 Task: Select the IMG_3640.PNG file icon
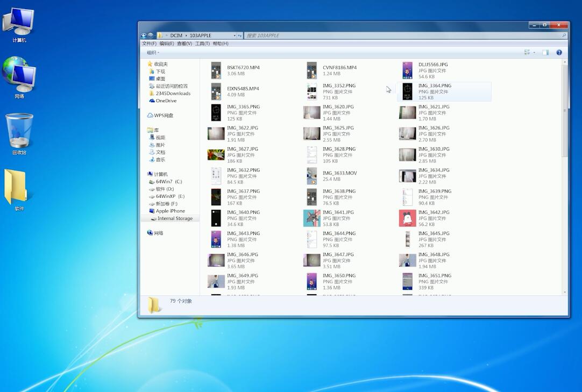click(216, 218)
